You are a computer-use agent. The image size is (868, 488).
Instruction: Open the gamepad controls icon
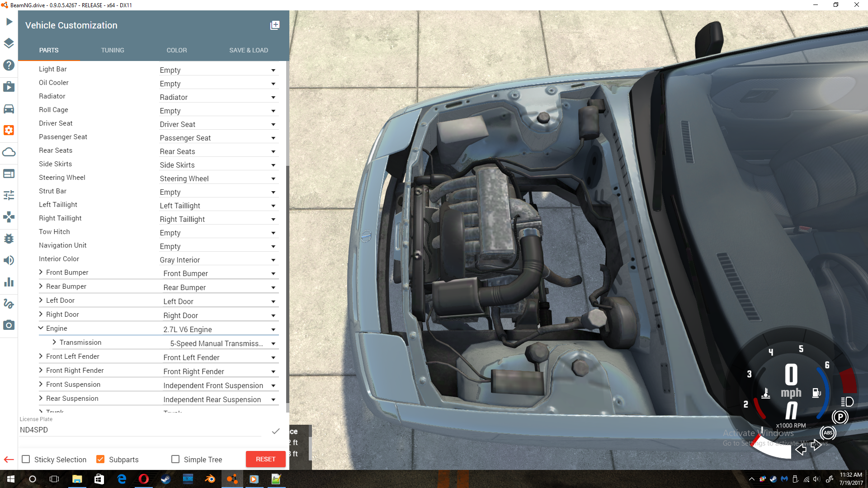pyautogui.click(x=9, y=217)
